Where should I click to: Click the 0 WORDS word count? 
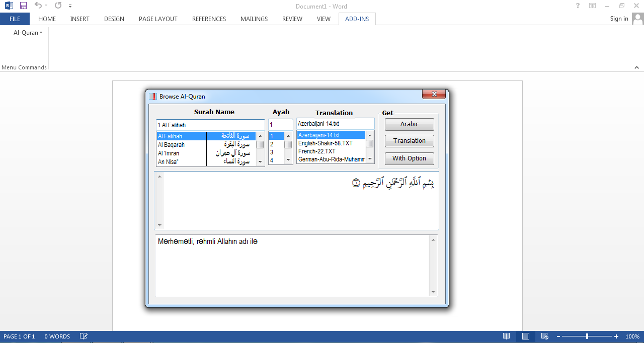57,336
